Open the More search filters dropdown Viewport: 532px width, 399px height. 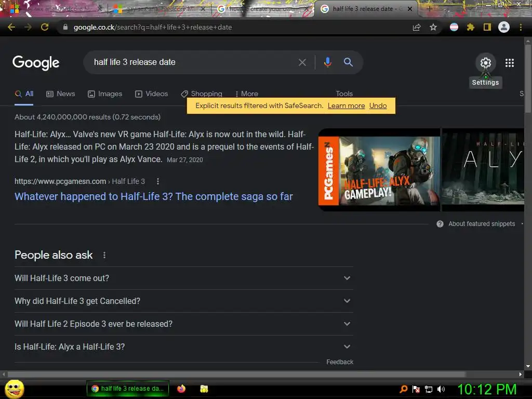[x=247, y=94]
